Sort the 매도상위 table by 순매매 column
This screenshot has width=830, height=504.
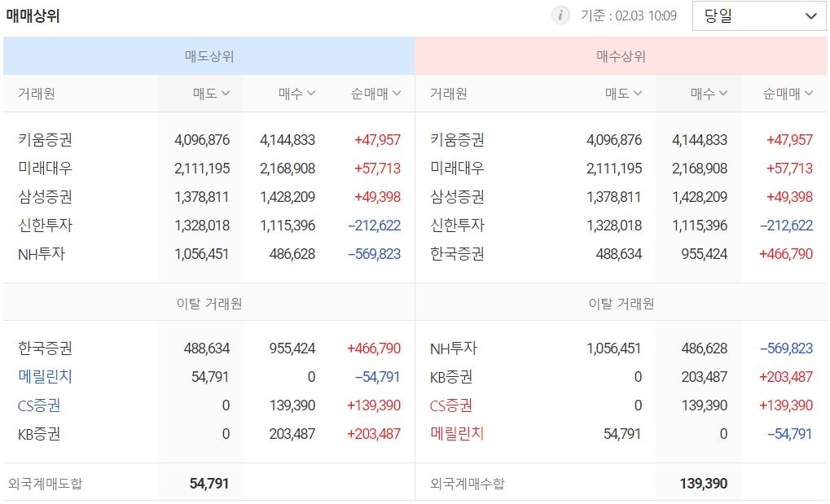click(375, 94)
